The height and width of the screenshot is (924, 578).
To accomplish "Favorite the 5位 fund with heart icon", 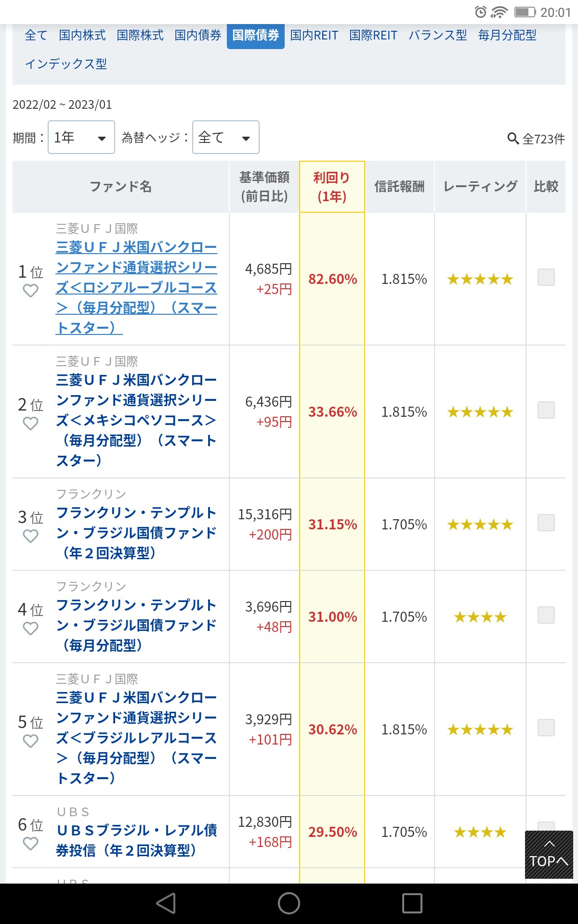I will 30,741.
